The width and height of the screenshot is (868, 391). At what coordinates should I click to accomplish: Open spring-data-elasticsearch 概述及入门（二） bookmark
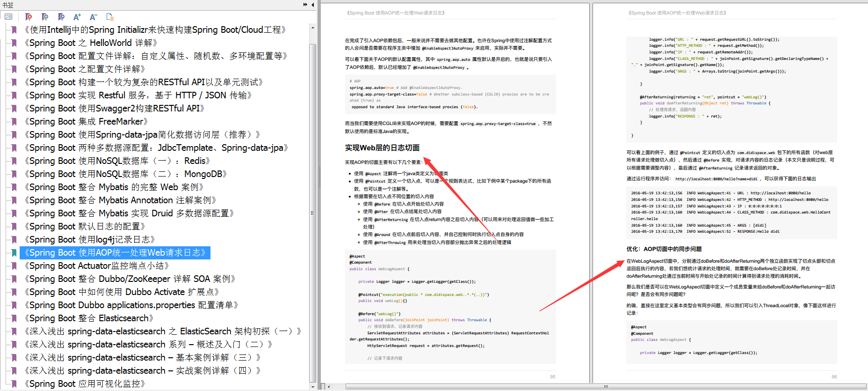coord(148,345)
